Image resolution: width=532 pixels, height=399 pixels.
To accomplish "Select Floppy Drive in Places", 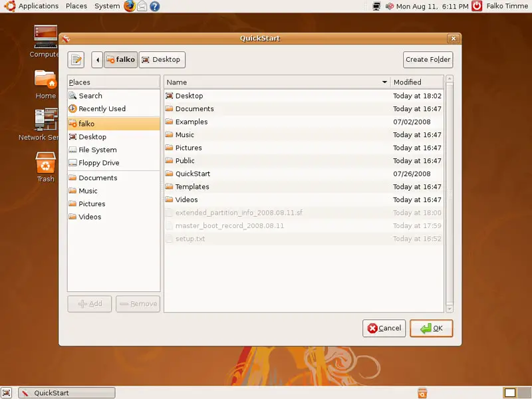I will coord(114,163).
